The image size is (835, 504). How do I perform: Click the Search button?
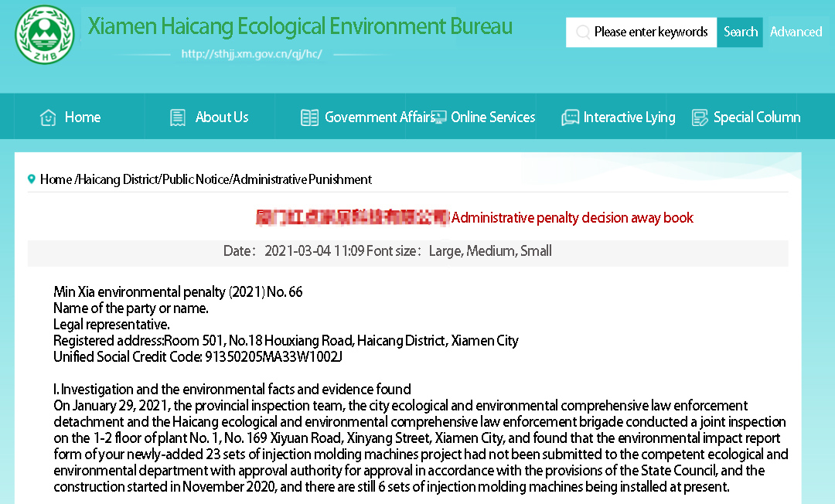(x=740, y=32)
